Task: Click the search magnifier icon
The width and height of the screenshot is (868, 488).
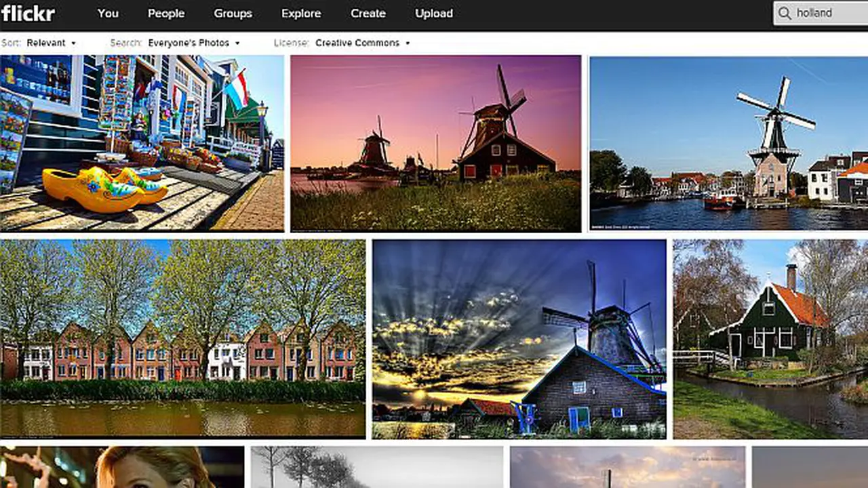Action: pos(785,13)
